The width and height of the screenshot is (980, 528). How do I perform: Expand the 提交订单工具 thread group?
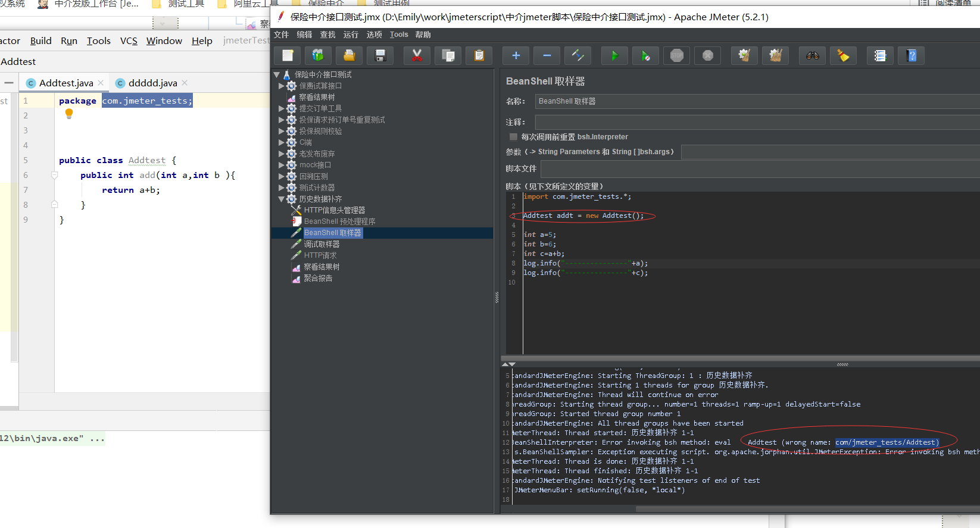pos(281,108)
